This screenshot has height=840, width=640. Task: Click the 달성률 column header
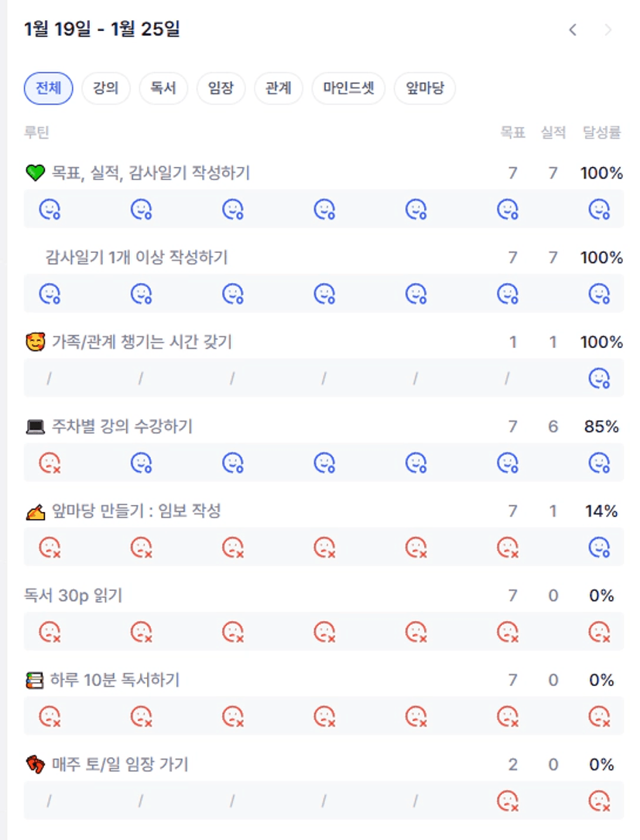[x=602, y=133]
